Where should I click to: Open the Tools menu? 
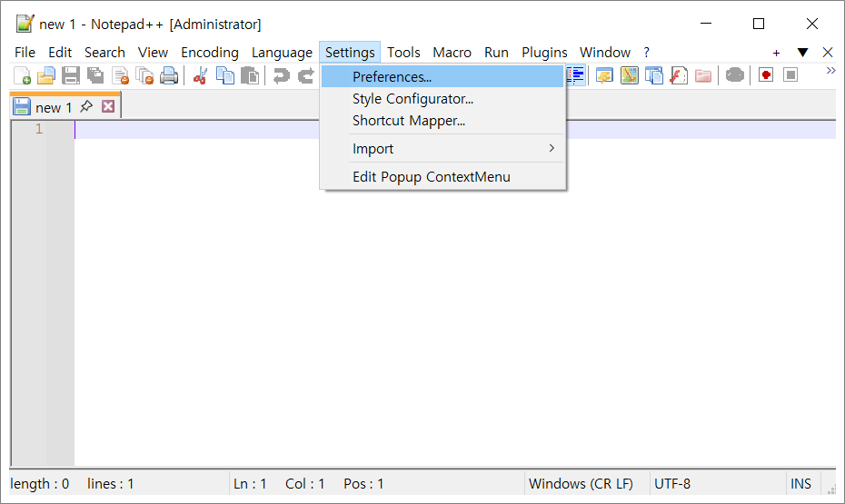pos(403,53)
